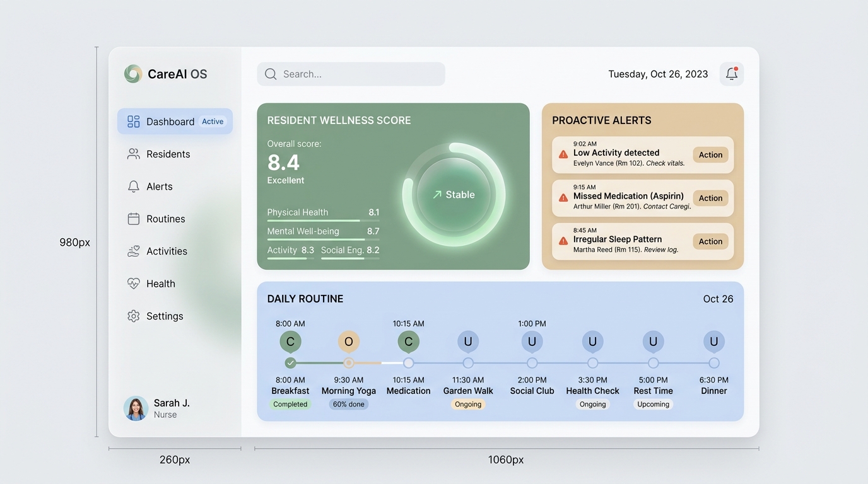868x484 pixels.
Task: Click the Medication C status pin
Action: click(x=408, y=342)
